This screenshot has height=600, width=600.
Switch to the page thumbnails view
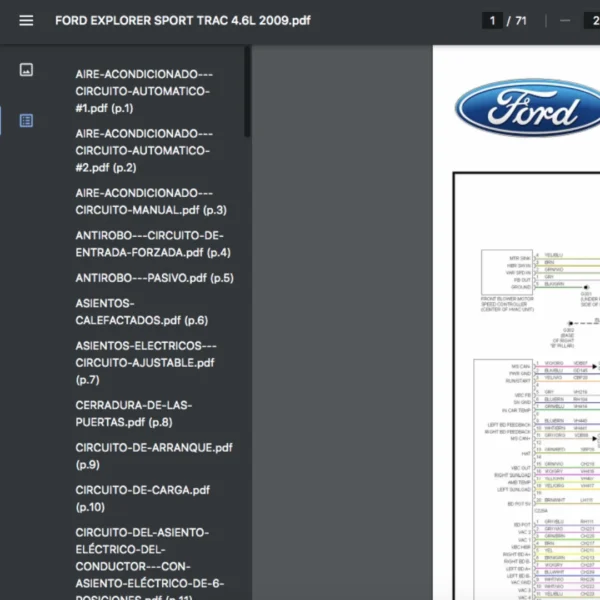[x=26, y=70]
